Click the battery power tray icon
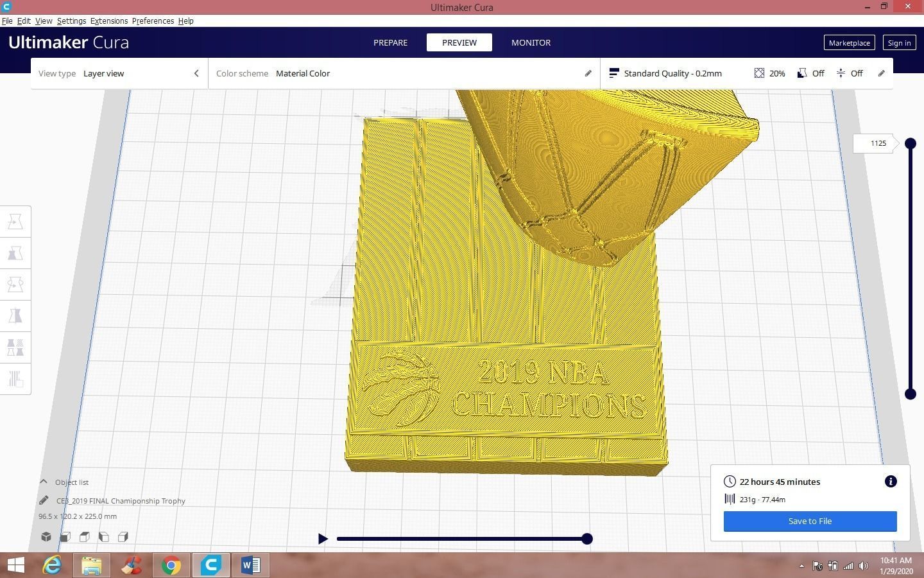The width and height of the screenshot is (924, 578). coord(833,566)
